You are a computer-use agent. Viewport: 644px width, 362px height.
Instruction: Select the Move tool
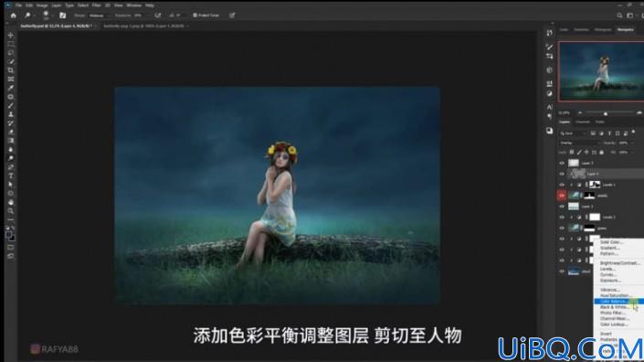click(x=11, y=36)
